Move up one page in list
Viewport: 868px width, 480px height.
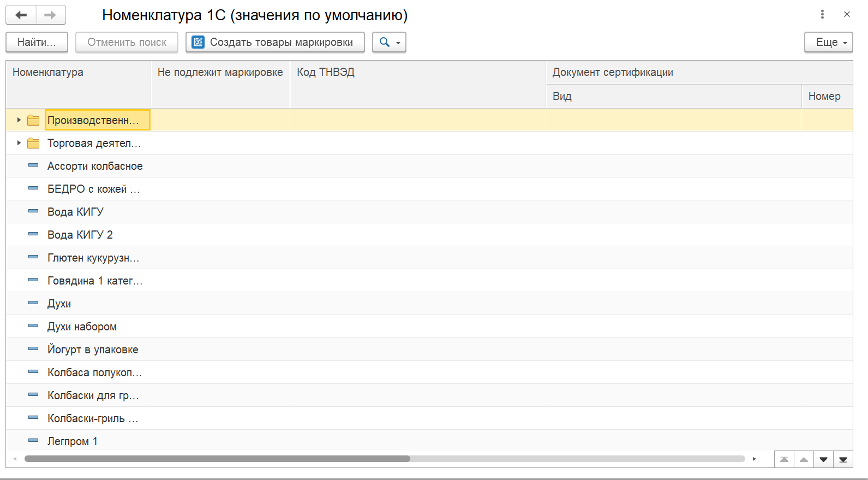tap(804, 459)
